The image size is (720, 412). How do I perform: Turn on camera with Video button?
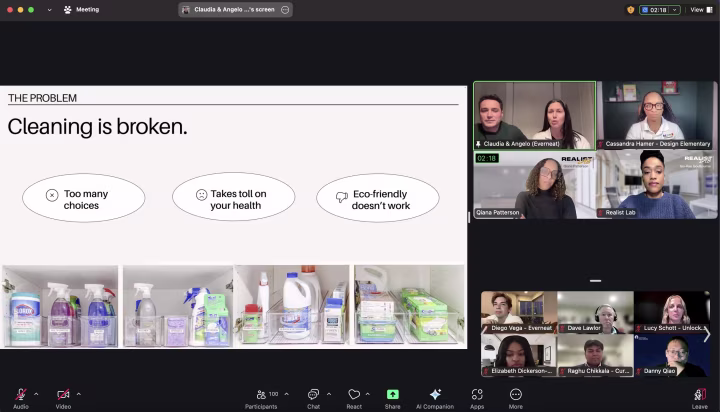63,399
